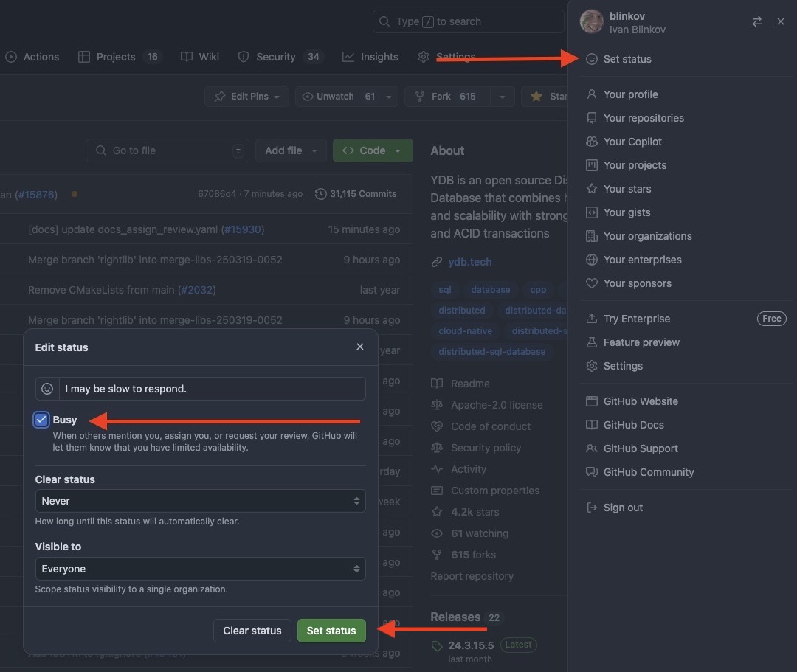Click the account switcher arrows icon
797x672 pixels.
tap(756, 22)
